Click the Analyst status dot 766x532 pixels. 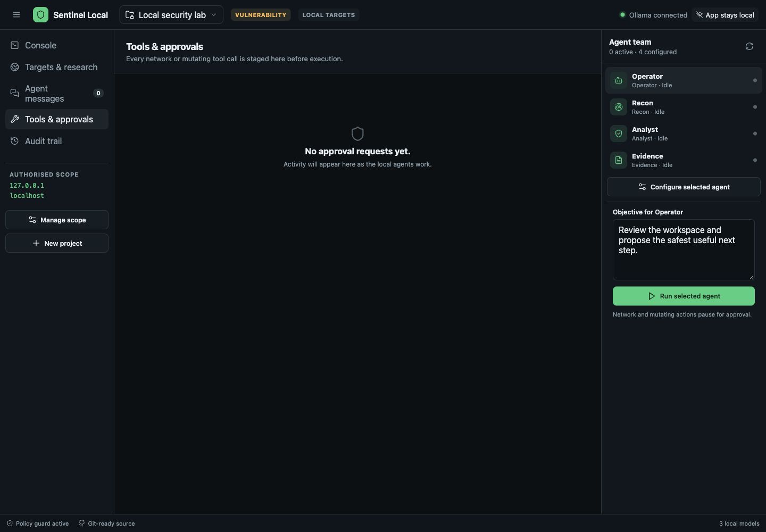point(755,134)
